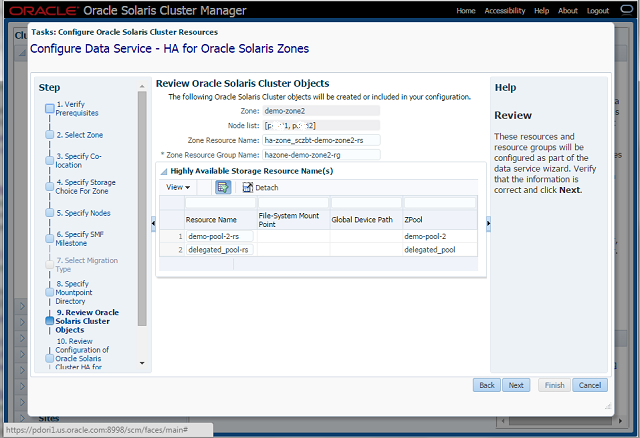Open the Help link in header
Screen dimensions: 640x438
pos(542,11)
